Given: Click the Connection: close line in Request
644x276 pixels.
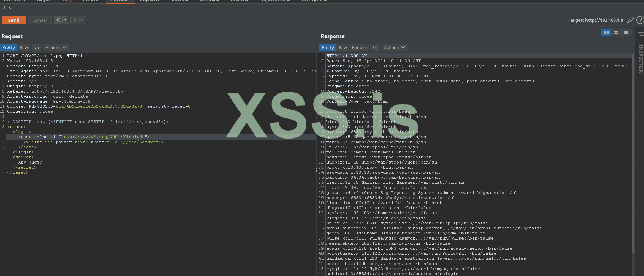Looking at the screenshot, I should coord(30,112).
